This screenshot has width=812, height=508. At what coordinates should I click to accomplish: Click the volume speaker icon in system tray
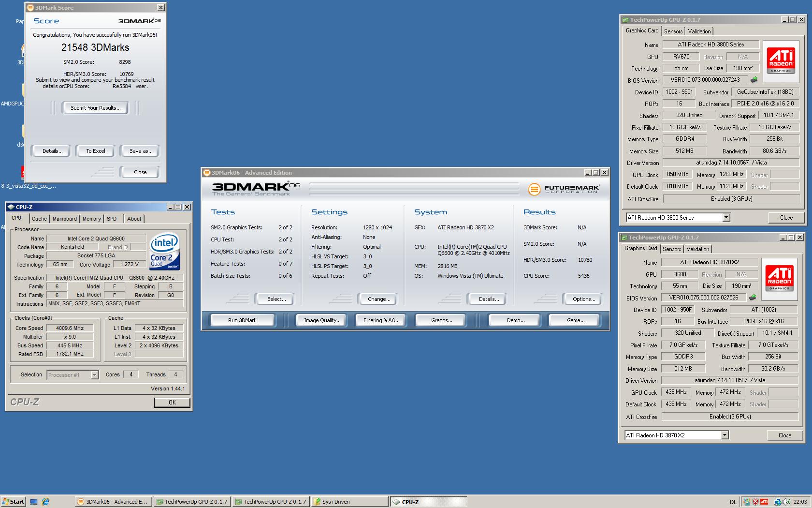click(786, 502)
